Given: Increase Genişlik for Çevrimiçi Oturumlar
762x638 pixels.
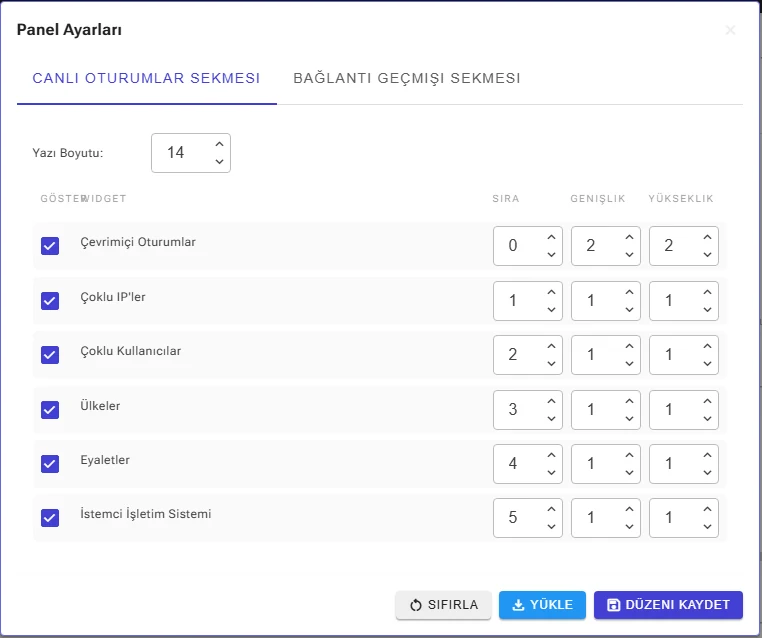Looking at the screenshot, I should (629, 237).
